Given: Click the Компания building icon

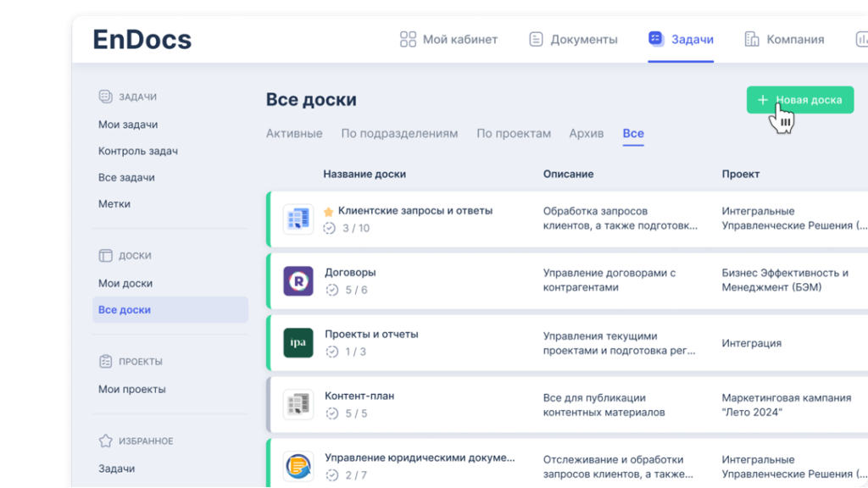Looking at the screenshot, I should point(752,39).
